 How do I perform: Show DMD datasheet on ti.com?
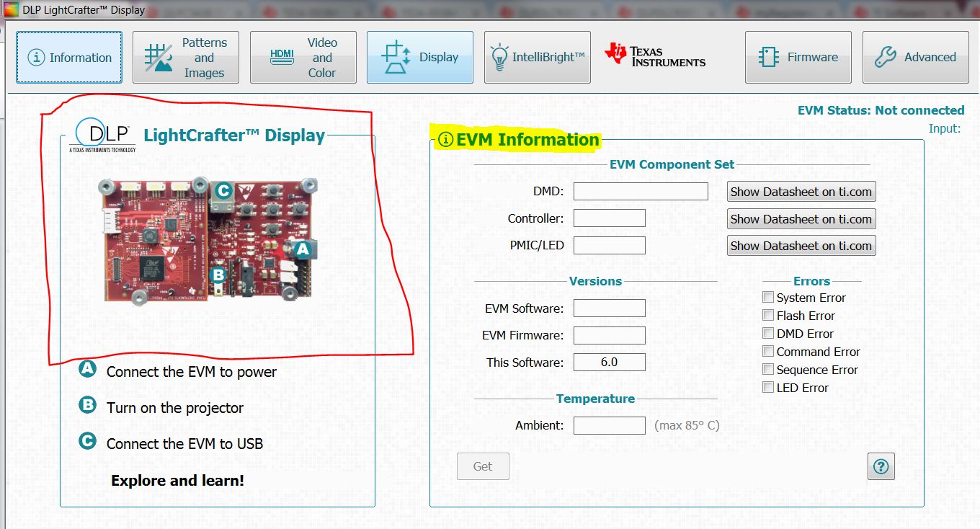pyautogui.click(x=801, y=192)
